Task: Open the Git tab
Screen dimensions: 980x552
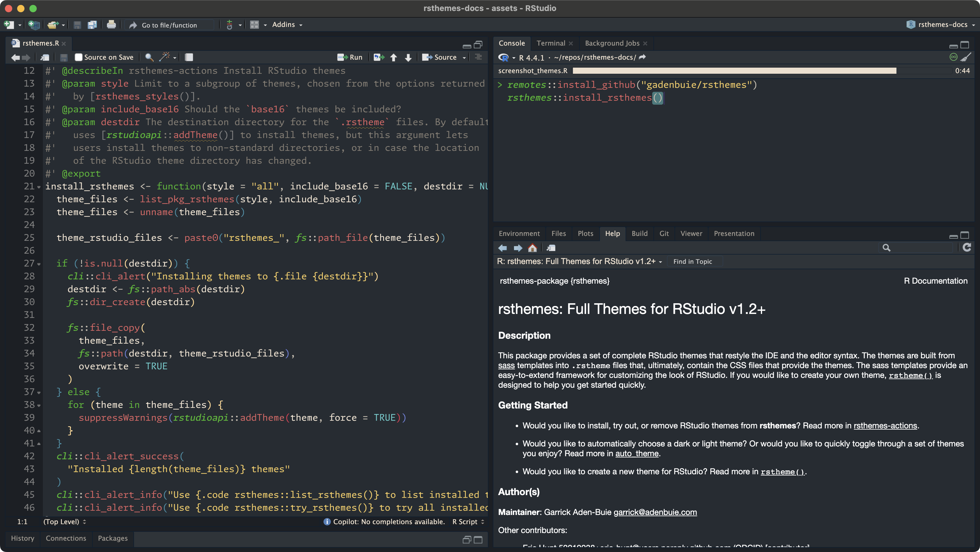Action: pos(664,233)
